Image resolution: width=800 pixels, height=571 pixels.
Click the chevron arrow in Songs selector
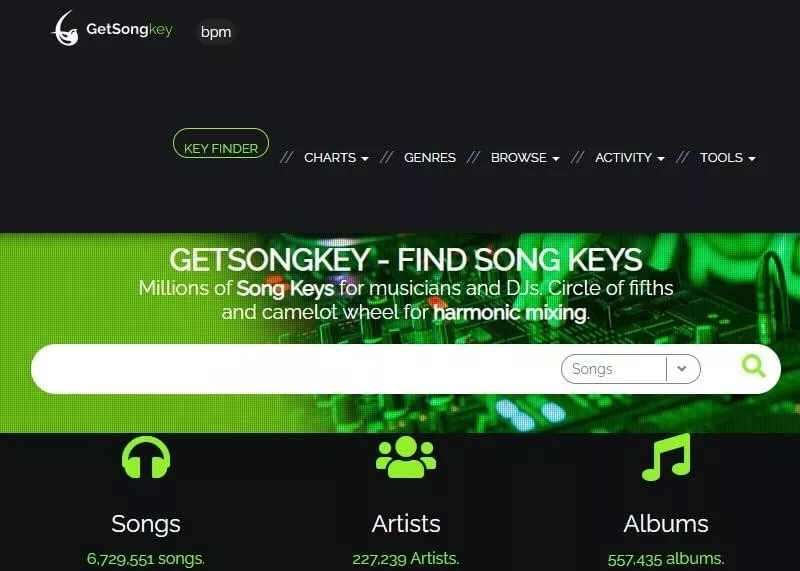[x=682, y=368]
